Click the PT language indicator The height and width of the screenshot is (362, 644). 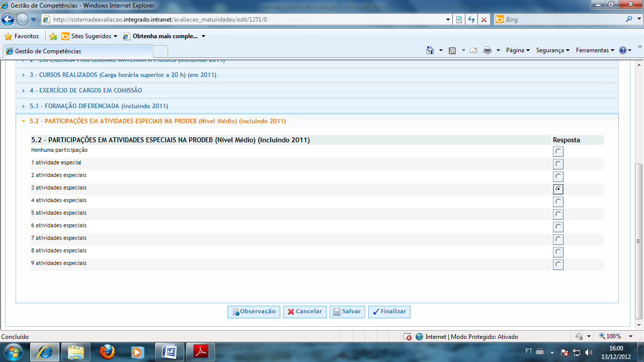[x=529, y=351]
